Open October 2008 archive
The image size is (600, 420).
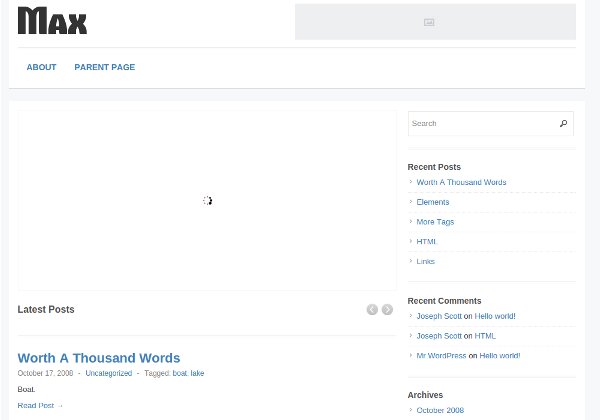click(x=440, y=410)
